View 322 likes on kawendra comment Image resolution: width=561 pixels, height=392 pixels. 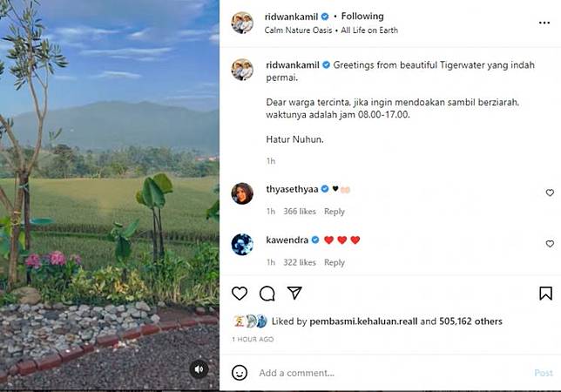300,262
